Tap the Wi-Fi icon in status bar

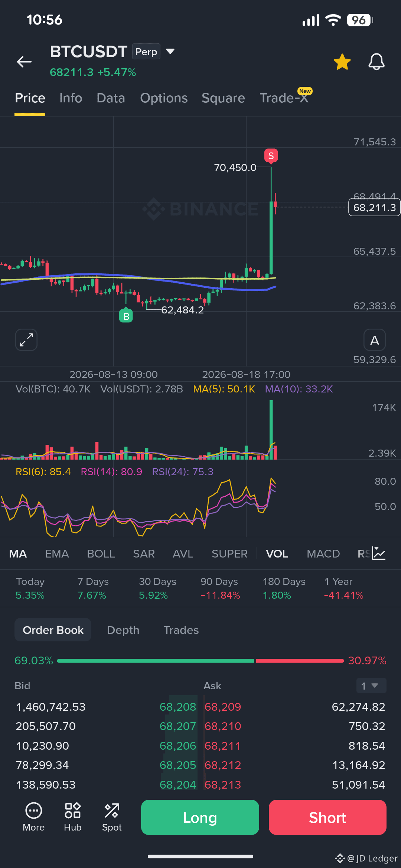[x=333, y=20]
